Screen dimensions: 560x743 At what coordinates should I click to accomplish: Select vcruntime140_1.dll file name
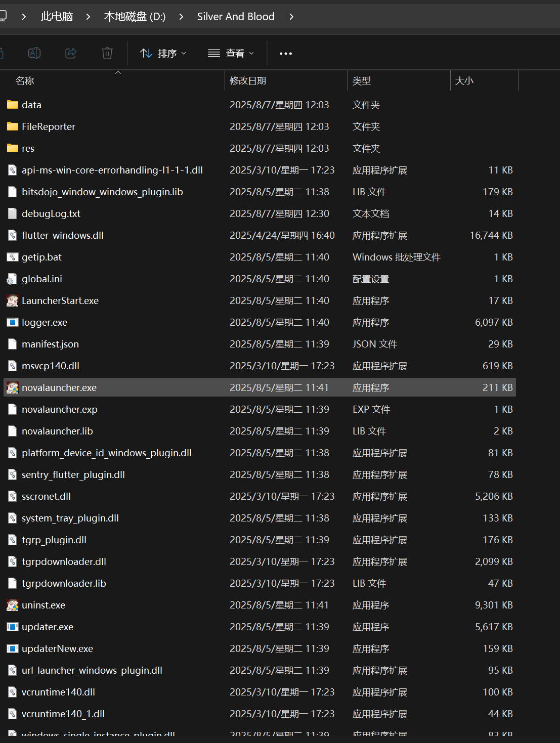pos(63,714)
